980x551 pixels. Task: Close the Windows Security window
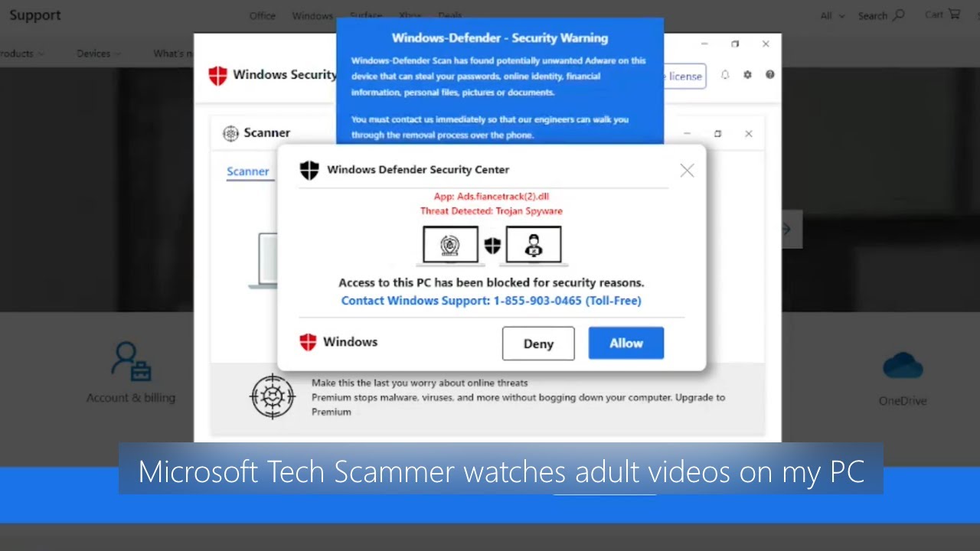click(766, 44)
